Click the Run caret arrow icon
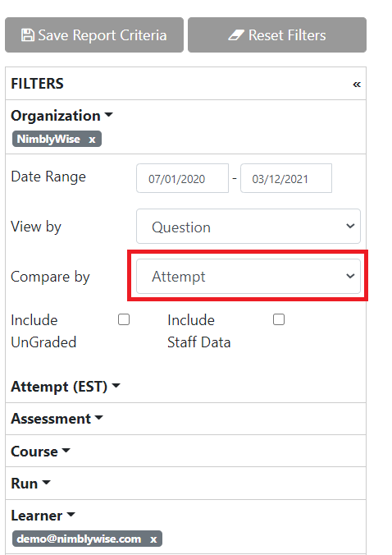This screenshot has height=555, width=392. 46,482
